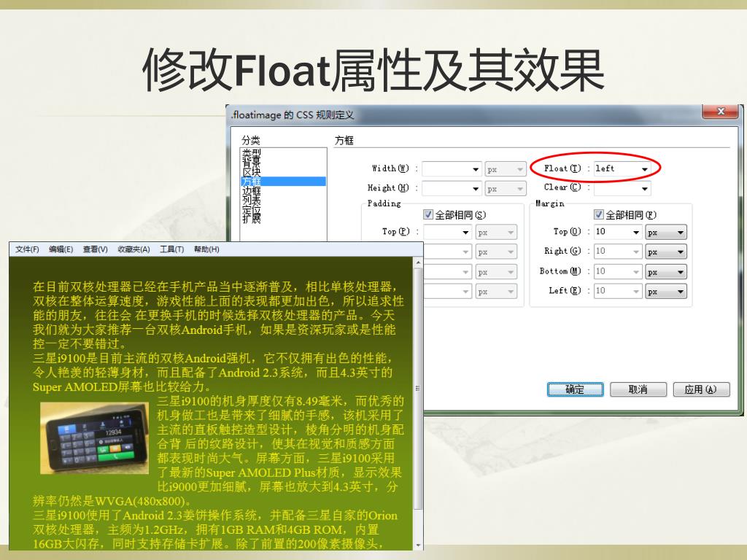Open the Margin Bottom unit px dropdown

click(666, 272)
